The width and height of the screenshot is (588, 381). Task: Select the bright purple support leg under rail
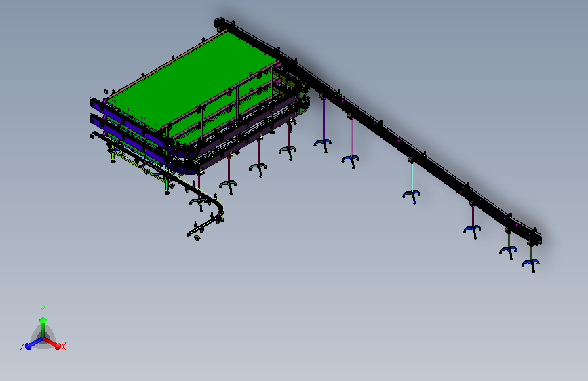click(x=324, y=119)
